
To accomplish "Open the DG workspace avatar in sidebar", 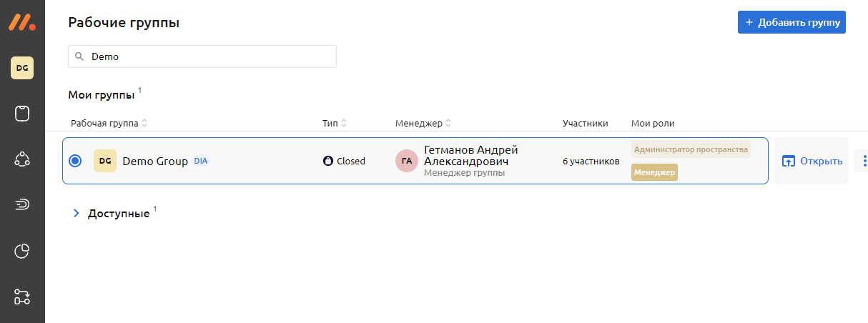I will point(22,68).
